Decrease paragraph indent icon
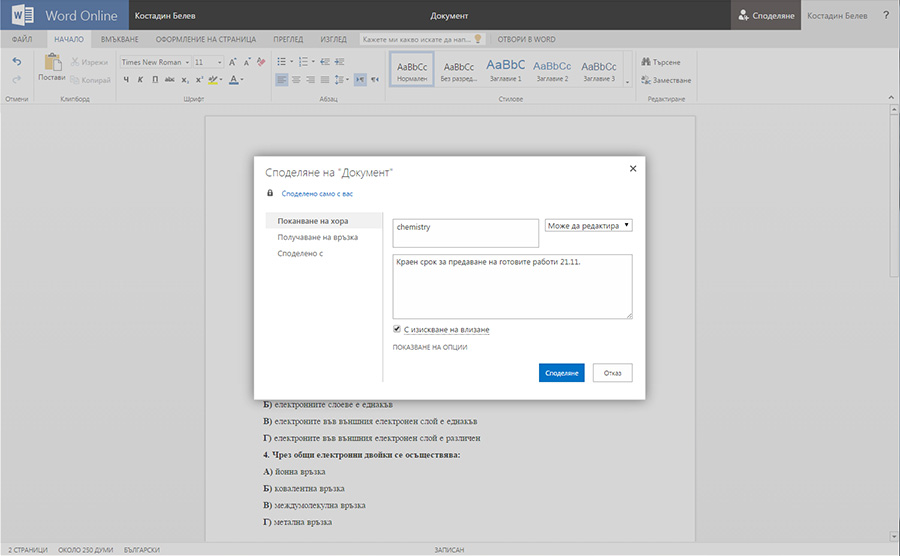The height and width of the screenshot is (556, 900). tap(325, 62)
